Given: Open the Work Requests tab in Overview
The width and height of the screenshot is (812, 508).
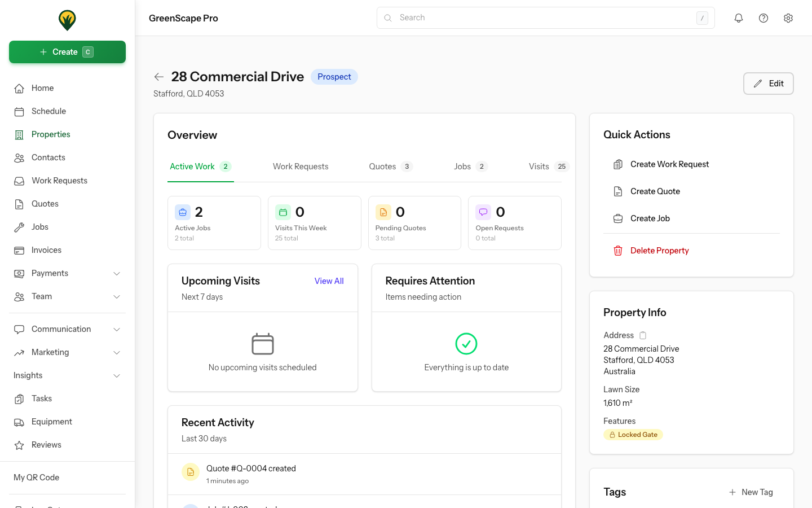Looking at the screenshot, I should coord(301,167).
